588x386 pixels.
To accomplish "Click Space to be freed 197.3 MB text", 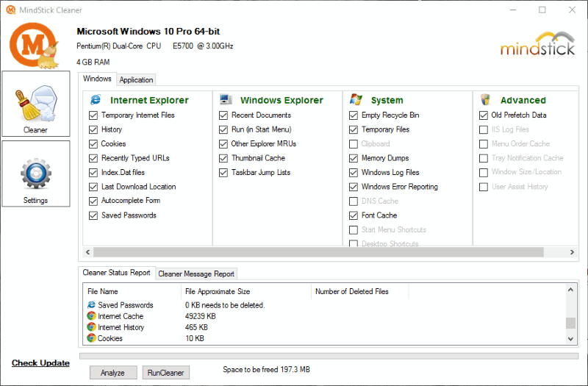I will coord(266,370).
